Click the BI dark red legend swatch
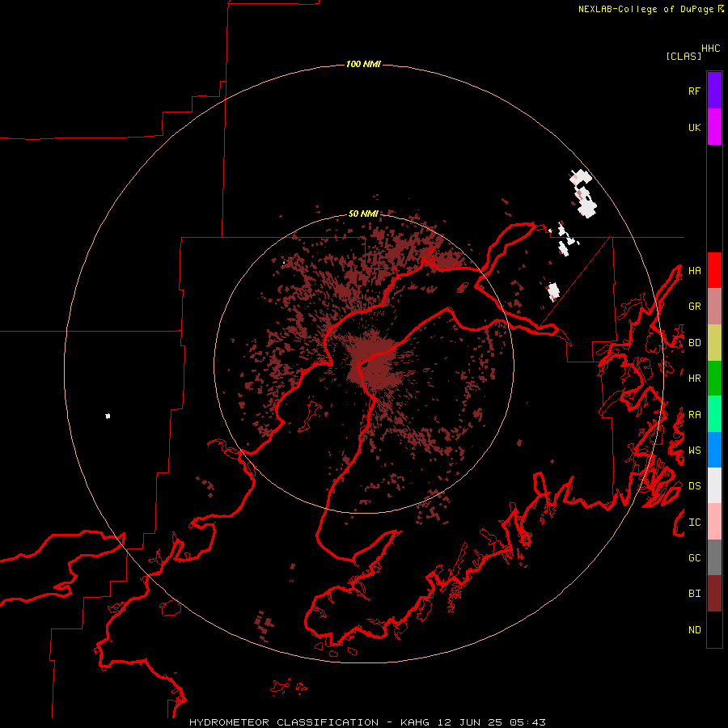Viewport: 728px width, 728px height. click(x=714, y=594)
